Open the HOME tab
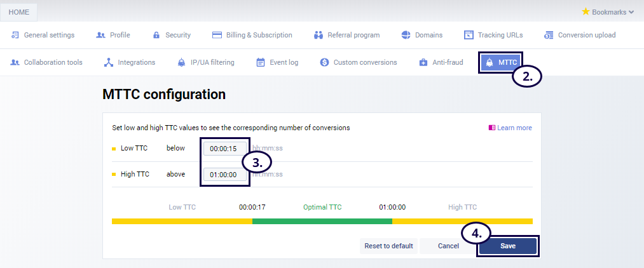Screen dimensions: 644x268 (x=19, y=12)
